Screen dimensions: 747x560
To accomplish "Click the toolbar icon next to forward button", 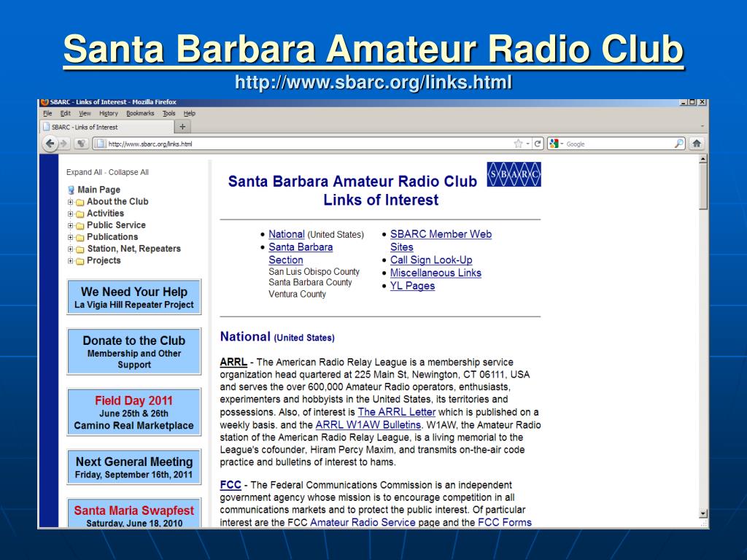I will click(x=82, y=144).
